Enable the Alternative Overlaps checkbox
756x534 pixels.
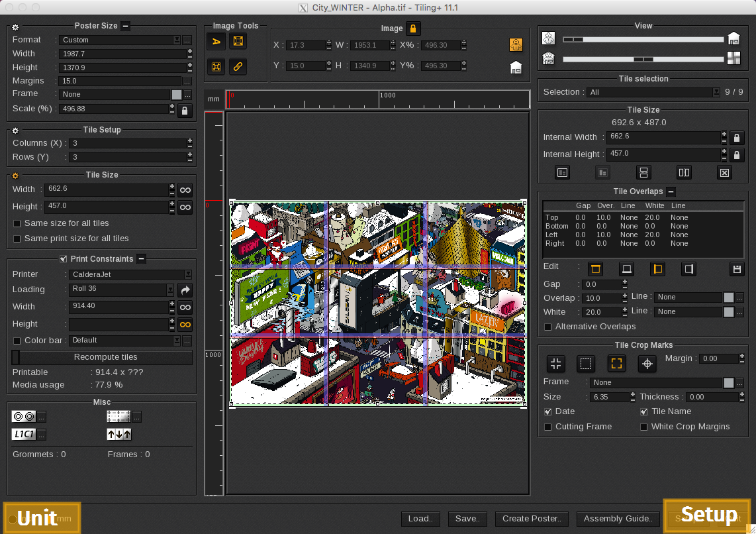coord(548,327)
